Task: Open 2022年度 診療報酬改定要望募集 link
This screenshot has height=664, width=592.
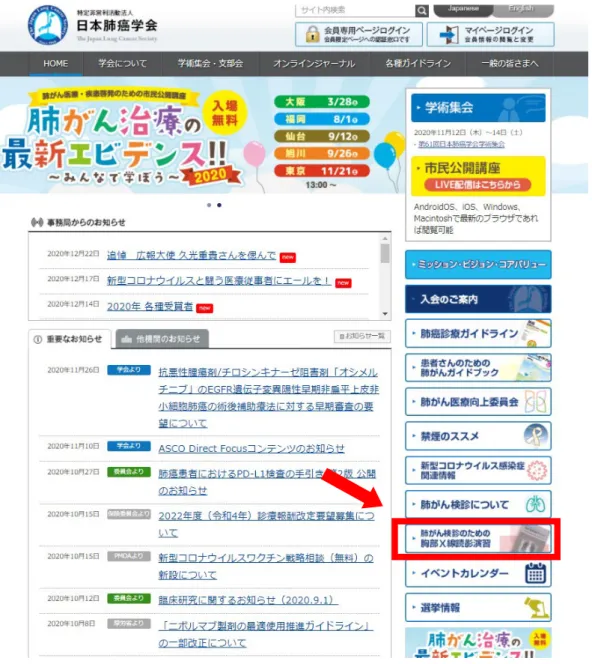Action: [x=266, y=524]
